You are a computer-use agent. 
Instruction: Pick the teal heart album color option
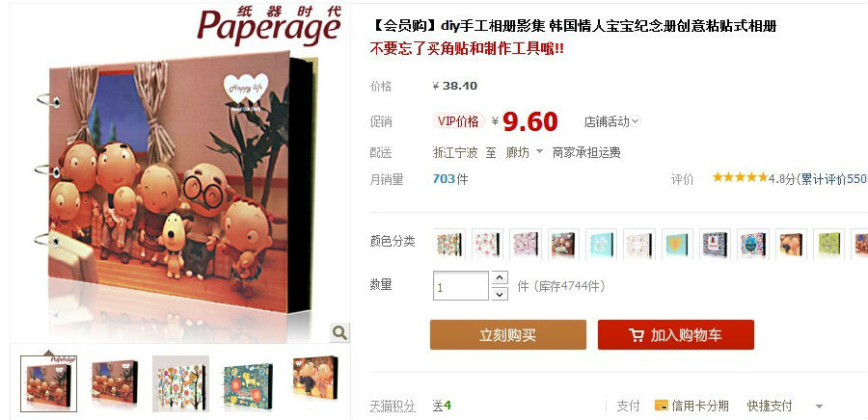pyautogui.click(x=677, y=244)
